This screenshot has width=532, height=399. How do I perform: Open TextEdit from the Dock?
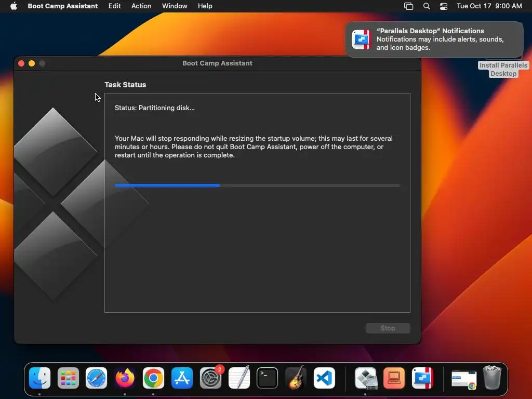point(239,378)
